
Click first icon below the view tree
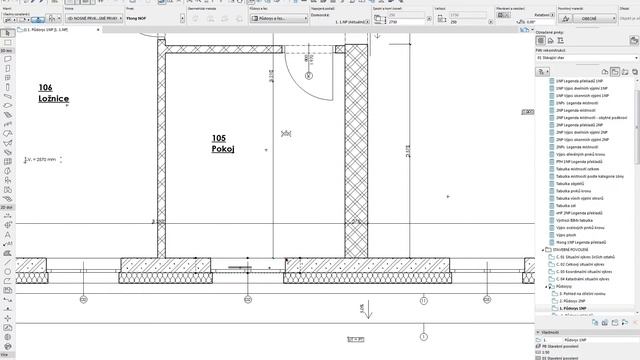595,322
